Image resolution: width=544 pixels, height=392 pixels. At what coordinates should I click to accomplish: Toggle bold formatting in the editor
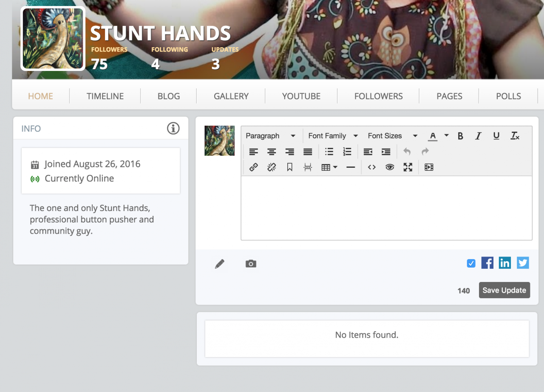point(460,136)
